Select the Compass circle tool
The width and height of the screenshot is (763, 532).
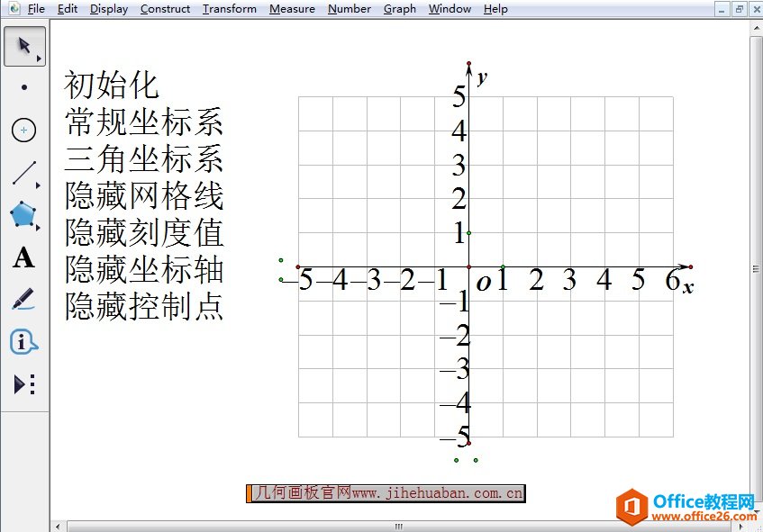pyautogui.click(x=24, y=131)
